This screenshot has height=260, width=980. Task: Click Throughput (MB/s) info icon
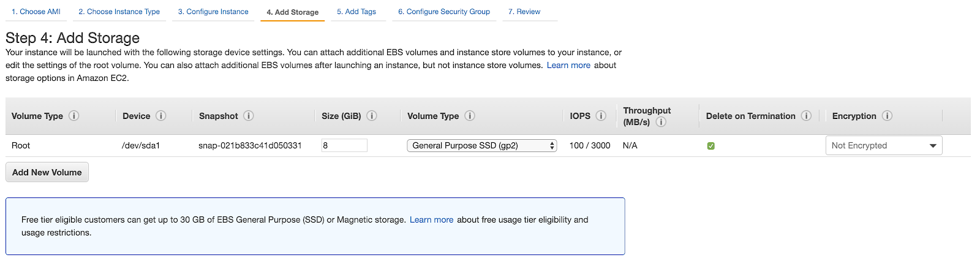pyautogui.click(x=661, y=122)
